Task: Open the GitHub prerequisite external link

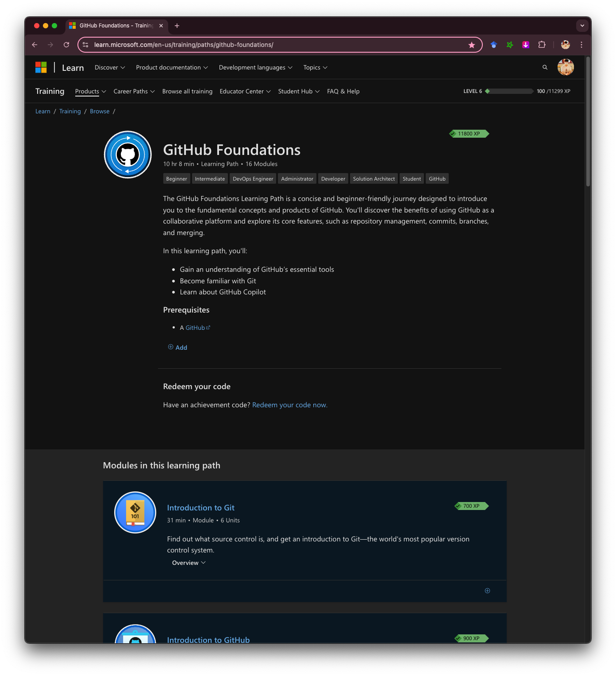Action: 198,328
